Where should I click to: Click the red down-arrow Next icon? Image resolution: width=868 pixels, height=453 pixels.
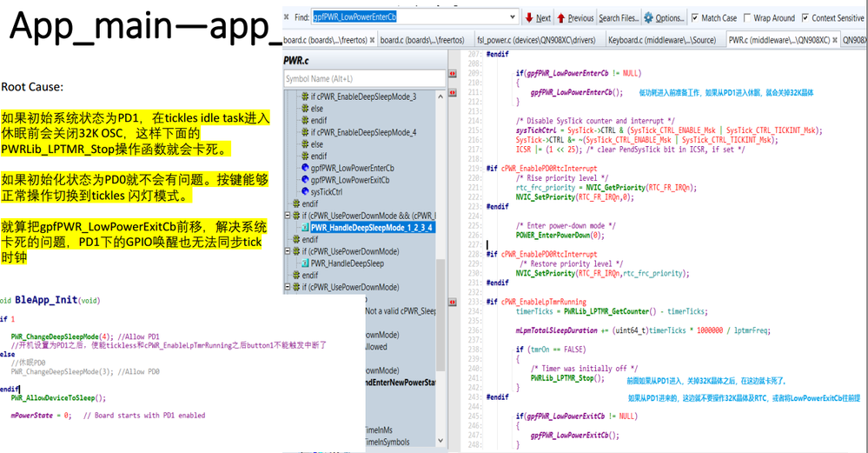click(529, 17)
